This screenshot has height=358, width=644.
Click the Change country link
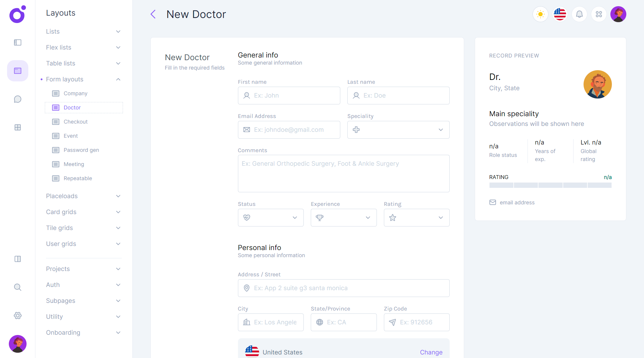431,352
